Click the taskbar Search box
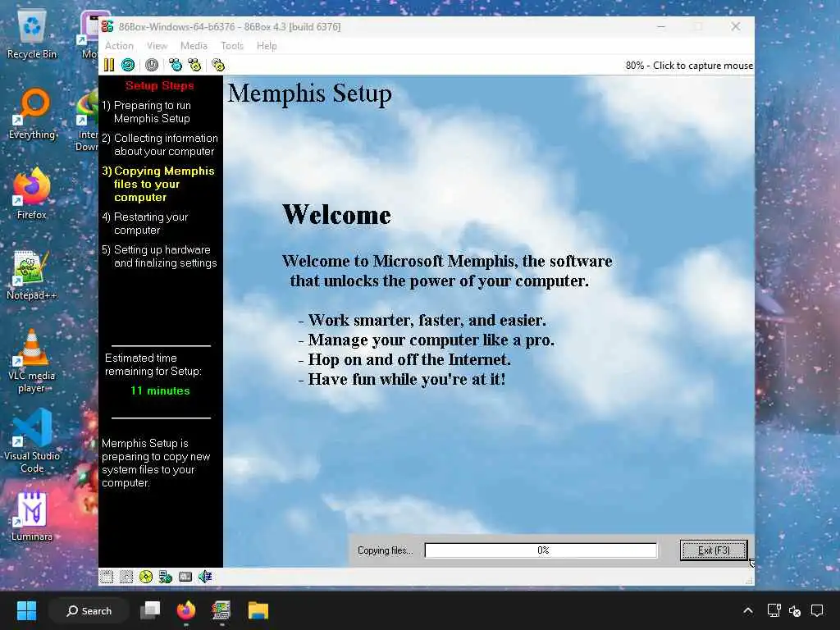Image resolution: width=840 pixels, height=630 pixels. [89, 610]
